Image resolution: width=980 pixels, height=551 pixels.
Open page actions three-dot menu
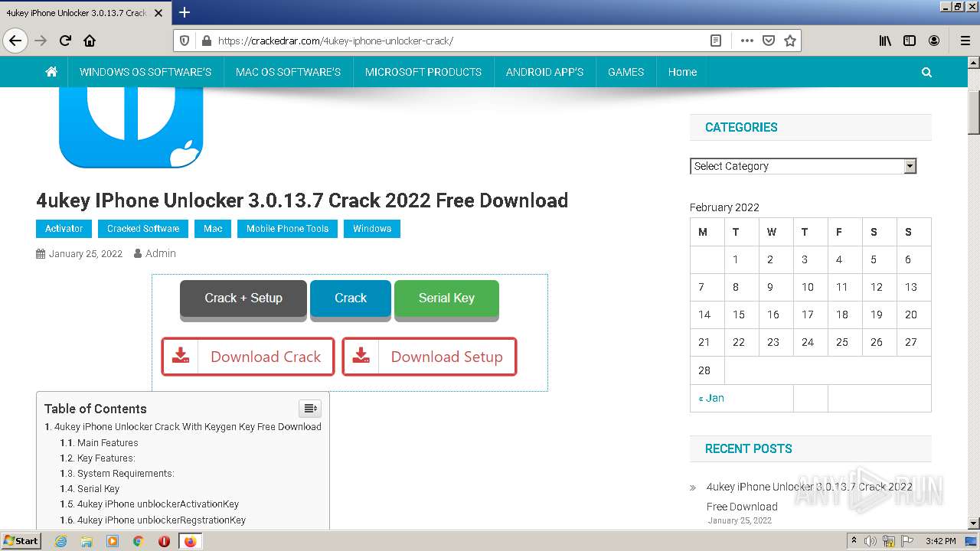(747, 41)
